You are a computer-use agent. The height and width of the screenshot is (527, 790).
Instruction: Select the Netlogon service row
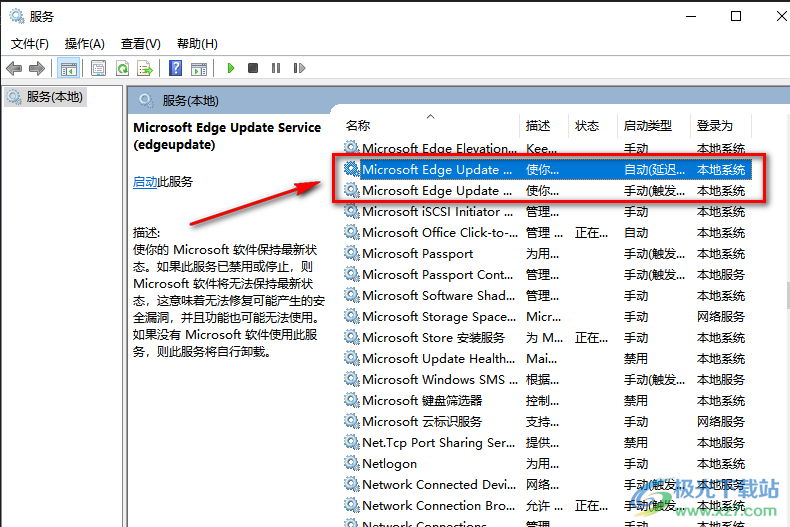[547, 464]
